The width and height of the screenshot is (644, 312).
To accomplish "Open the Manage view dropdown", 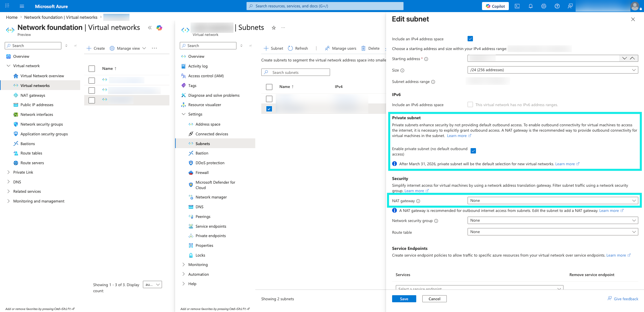I will pos(128,48).
